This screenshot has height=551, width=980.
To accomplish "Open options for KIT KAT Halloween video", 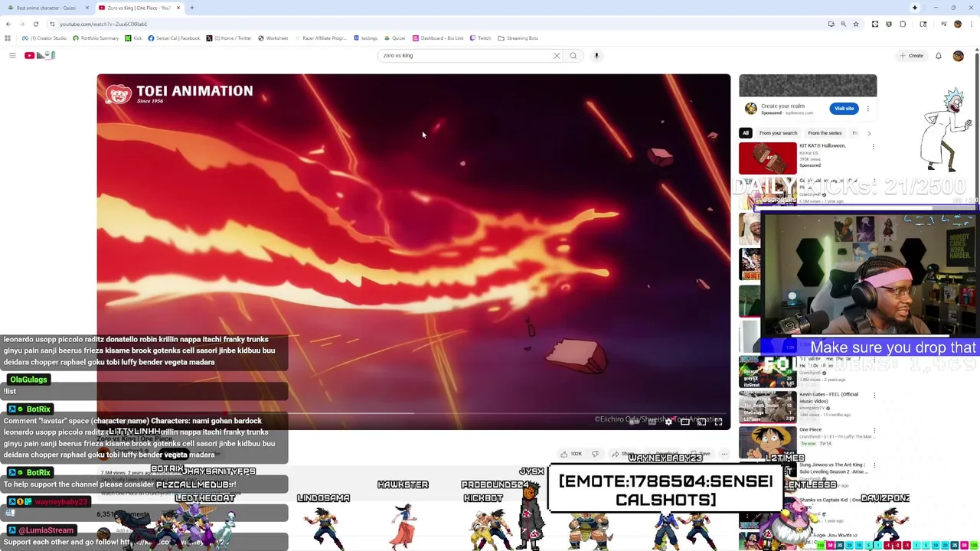I will coord(873,146).
